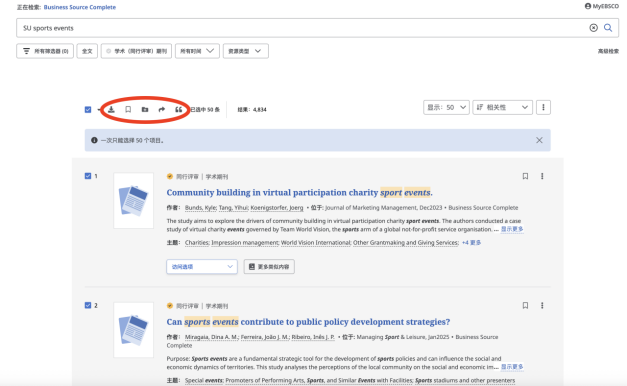This screenshot has height=386, width=627.
Task: Open the relevance sort dropdown
Action: point(503,107)
